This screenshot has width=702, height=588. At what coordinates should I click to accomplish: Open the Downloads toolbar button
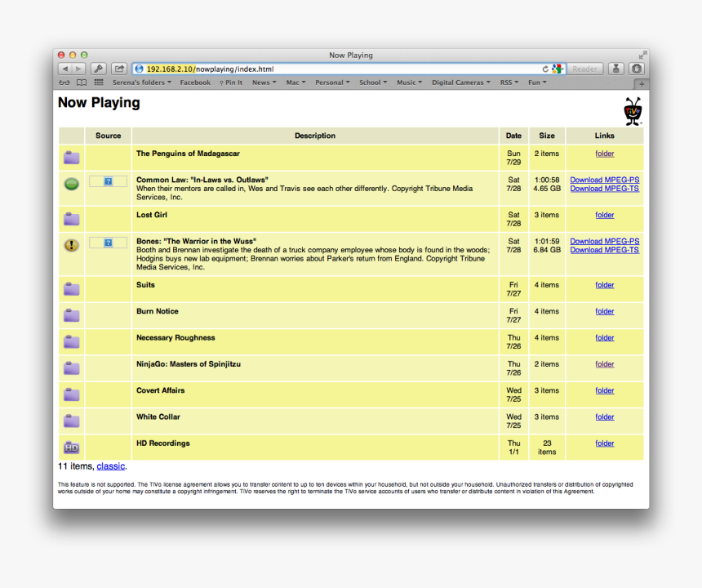point(616,69)
